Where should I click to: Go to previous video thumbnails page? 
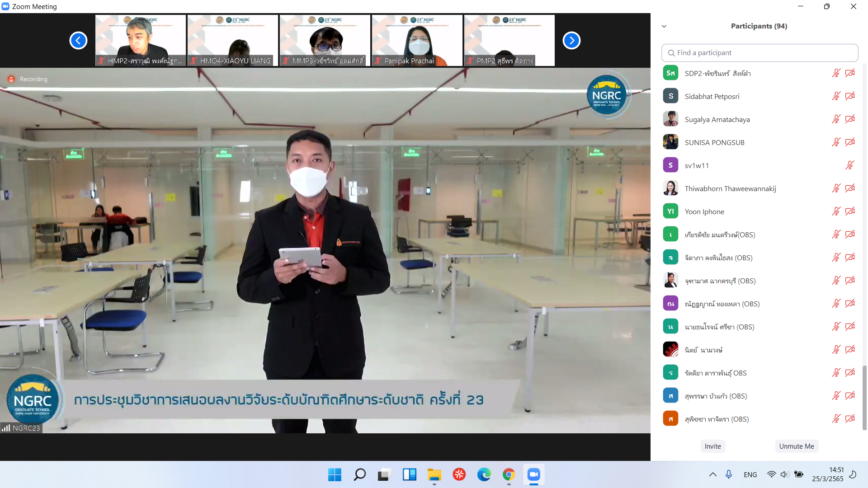click(78, 41)
